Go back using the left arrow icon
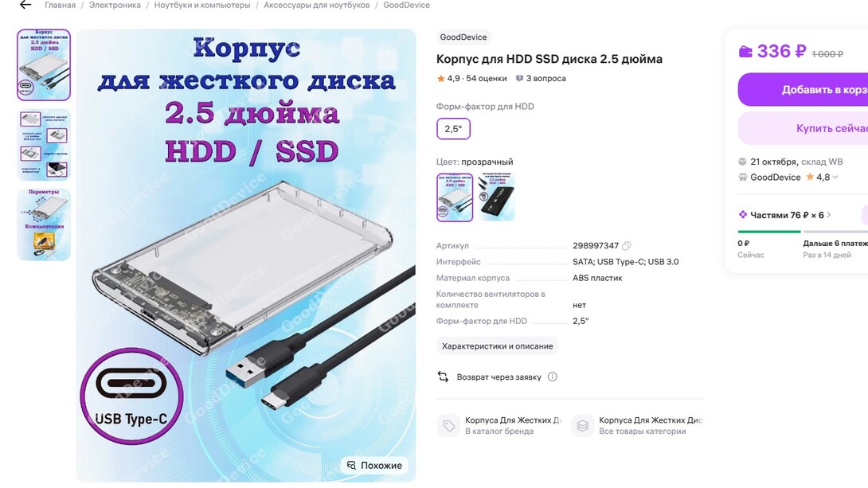Screen dimensions: 868x488 [25, 5]
